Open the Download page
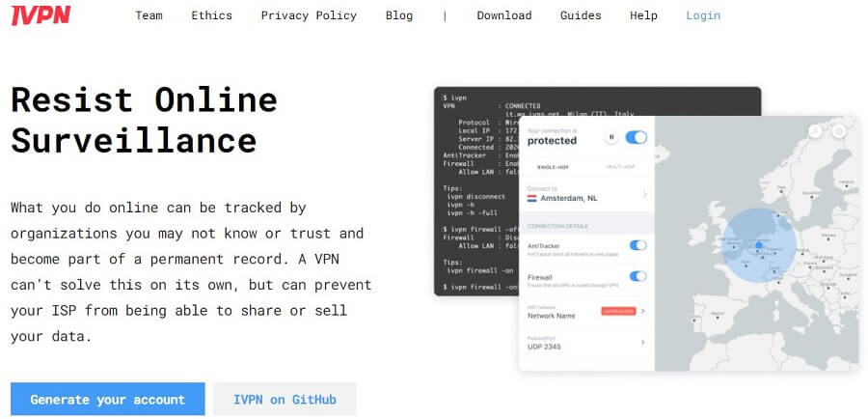Viewport: 868px width, 419px height. coord(504,15)
